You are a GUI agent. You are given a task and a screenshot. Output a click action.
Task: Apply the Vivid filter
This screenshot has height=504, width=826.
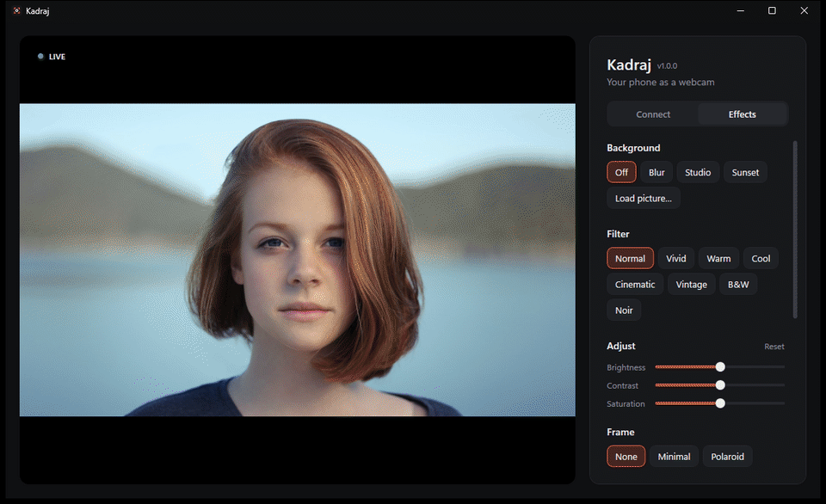[x=676, y=258]
